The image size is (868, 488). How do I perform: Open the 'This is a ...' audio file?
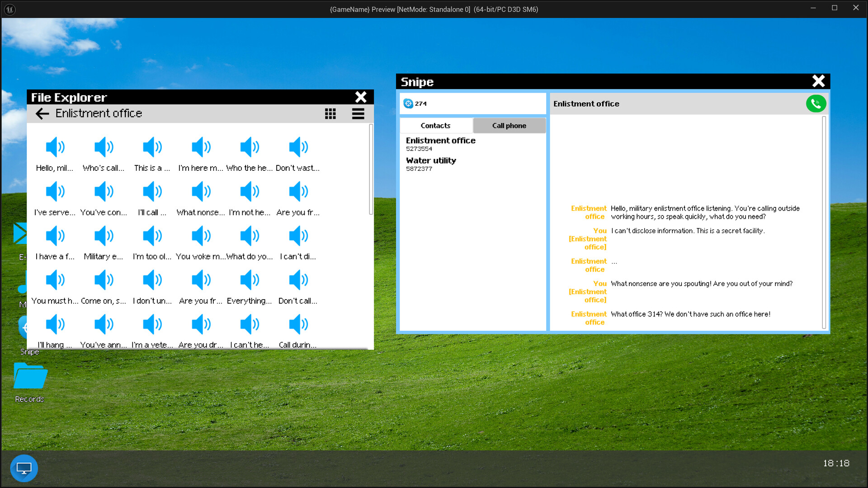coord(152,154)
